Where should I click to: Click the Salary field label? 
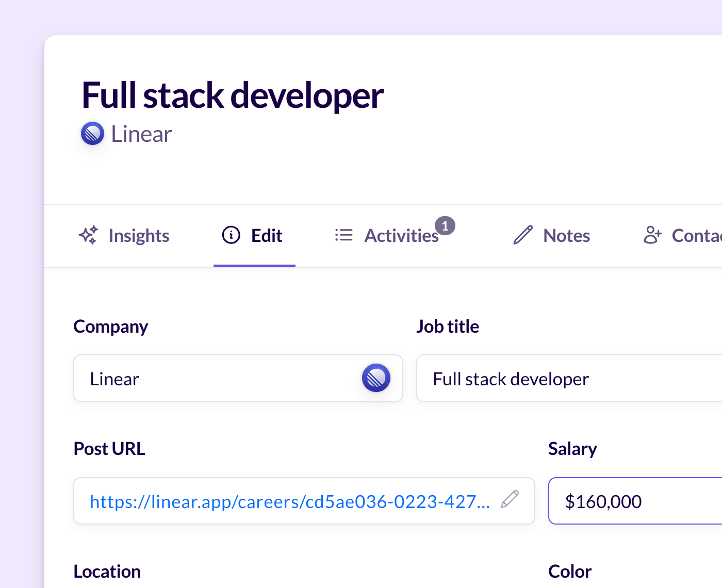572,449
